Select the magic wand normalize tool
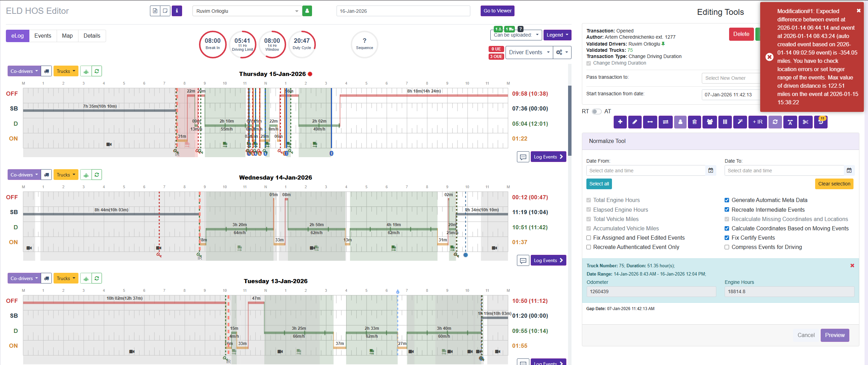The image size is (868, 365). pos(740,122)
